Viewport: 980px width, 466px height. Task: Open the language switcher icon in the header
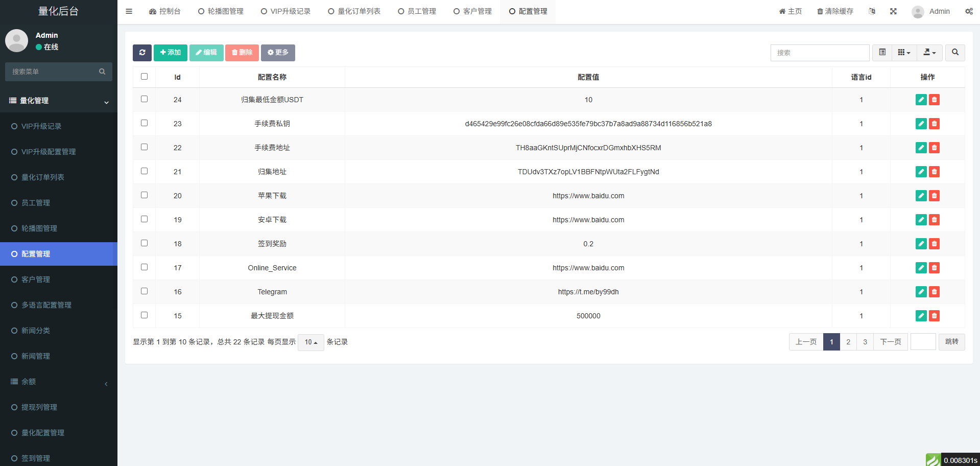pyautogui.click(x=872, y=11)
